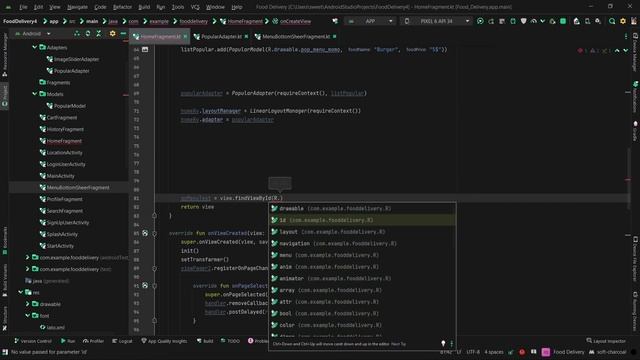
Task: Go to previous highlighted error arrow
Action: [x=617, y=51]
